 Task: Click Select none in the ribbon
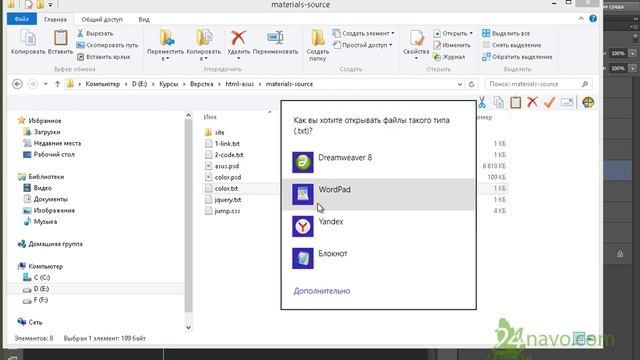pyautogui.click(x=511, y=45)
